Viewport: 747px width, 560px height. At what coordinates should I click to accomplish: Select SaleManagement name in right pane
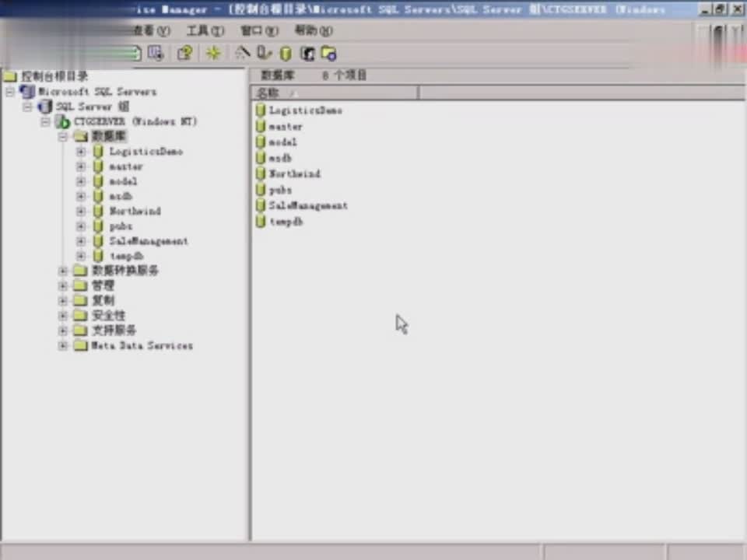(x=308, y=205)
